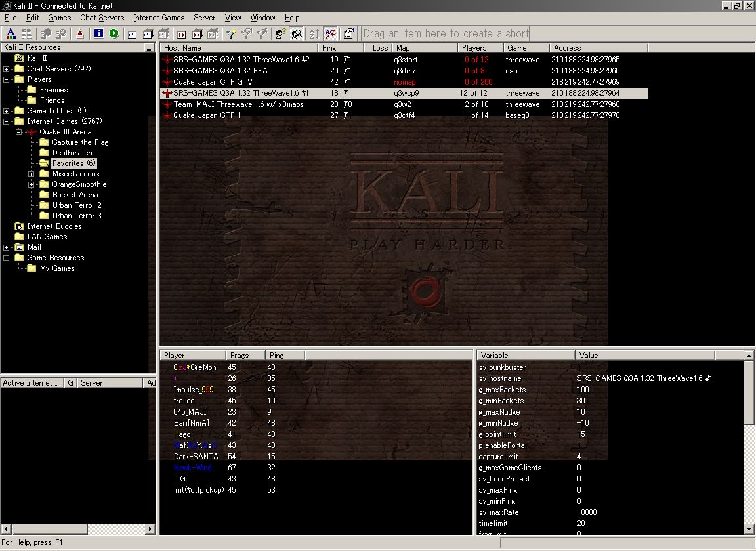Click the Urban Terror 3 folder icon
756x551 pixels.
pos(44,216)
